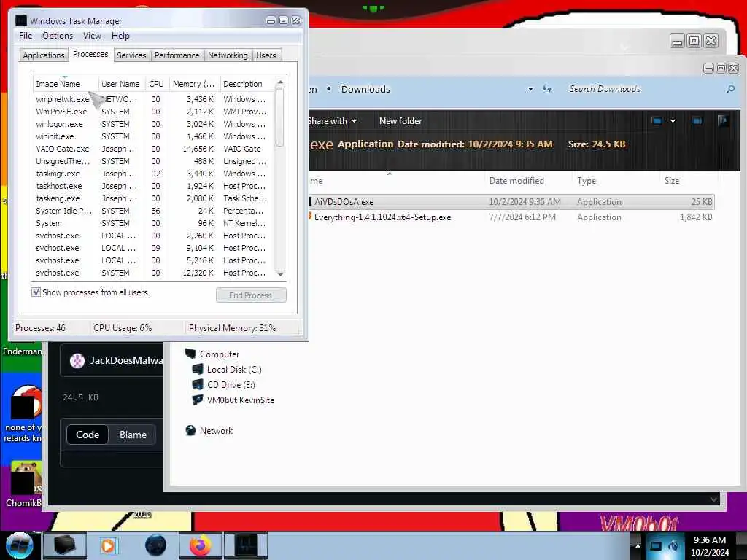The height and width of the screenshot is (560, 747).
Task: Select the Processes tab
Action: pos(90,54)
